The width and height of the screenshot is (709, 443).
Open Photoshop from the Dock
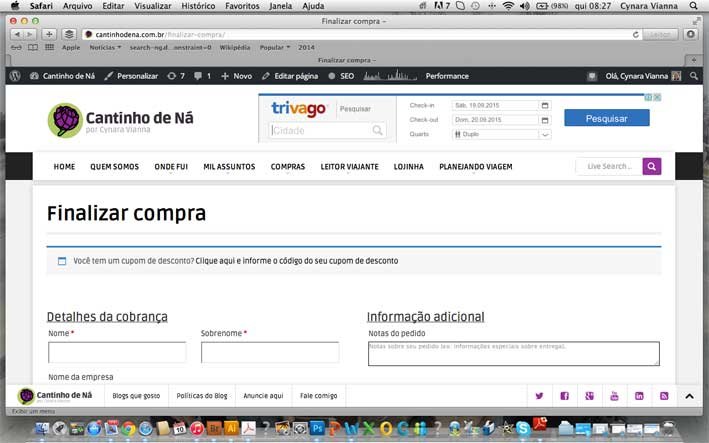point(317,428)
